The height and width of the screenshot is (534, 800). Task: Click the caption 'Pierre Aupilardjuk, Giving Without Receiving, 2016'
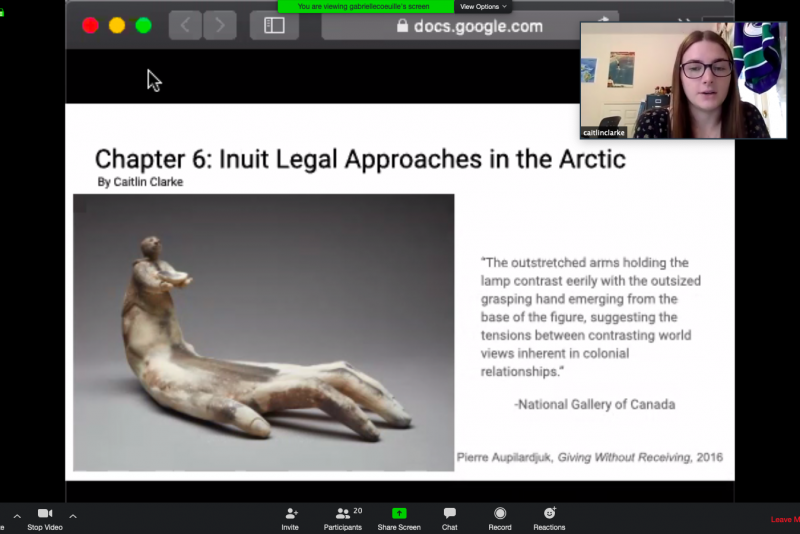pyautogui.click(x=590, y=457)
